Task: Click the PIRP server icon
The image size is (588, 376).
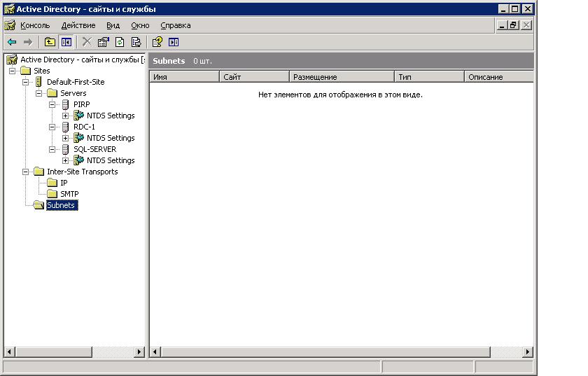Action: [x=65, y=104]
